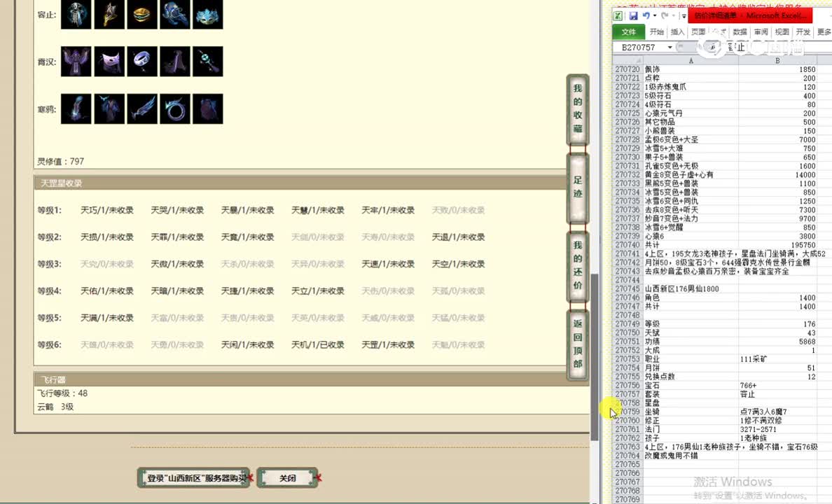The width and height of the screenshot is (832, 504).
Task: Click the 灵修值：797 text
Action: pyautogui.click(x=60, y=161)
